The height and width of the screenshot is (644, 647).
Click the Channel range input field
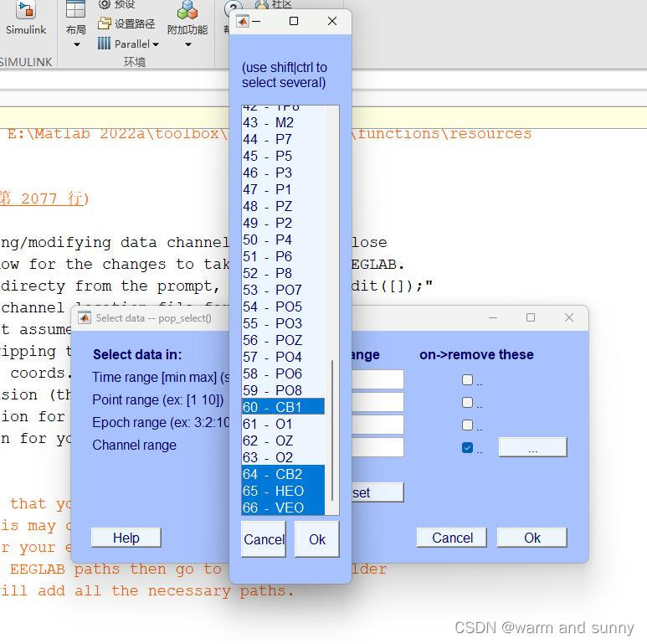(x=377, y=447)
